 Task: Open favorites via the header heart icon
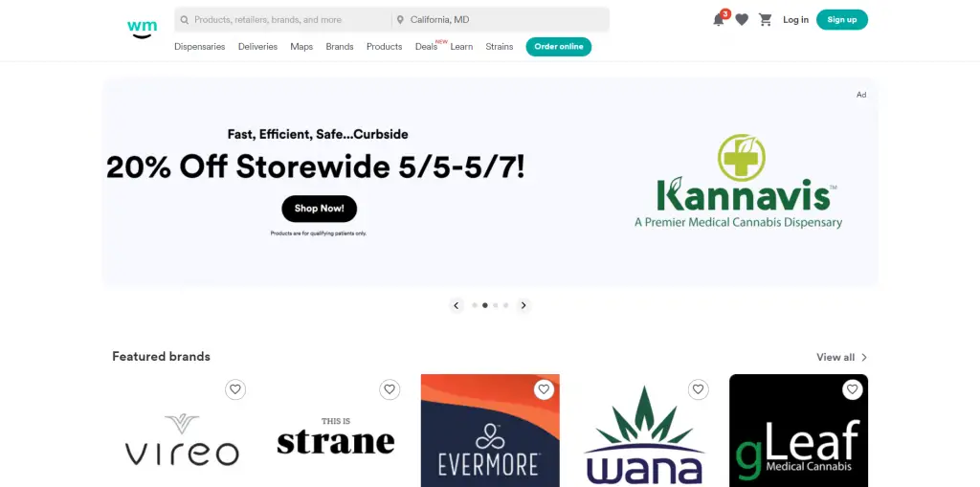(742, 20)
